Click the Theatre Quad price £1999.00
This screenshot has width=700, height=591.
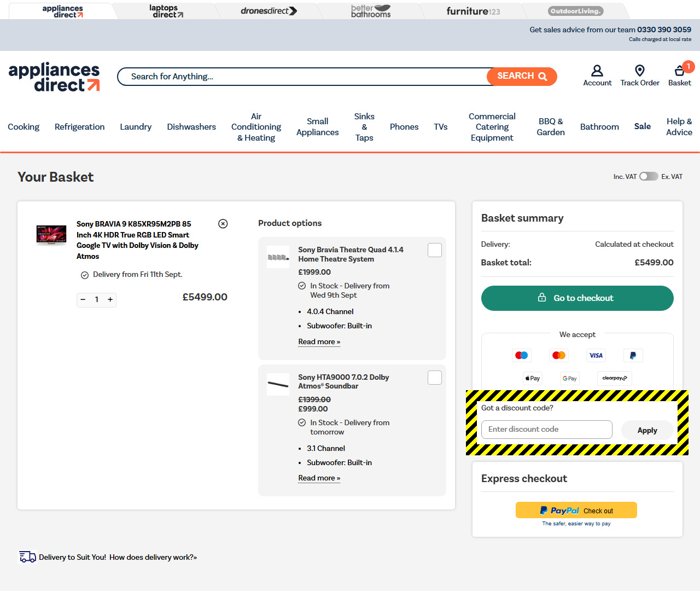click(x=314, y=272)
